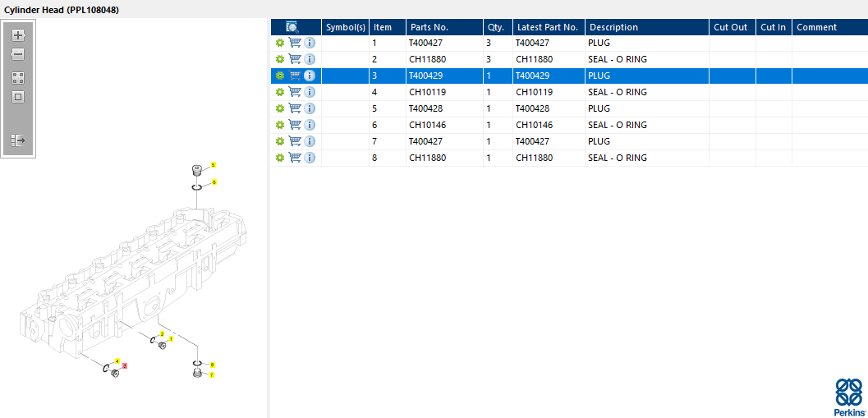Add CH10146 O ring to cart

click(x=295, y=125)
